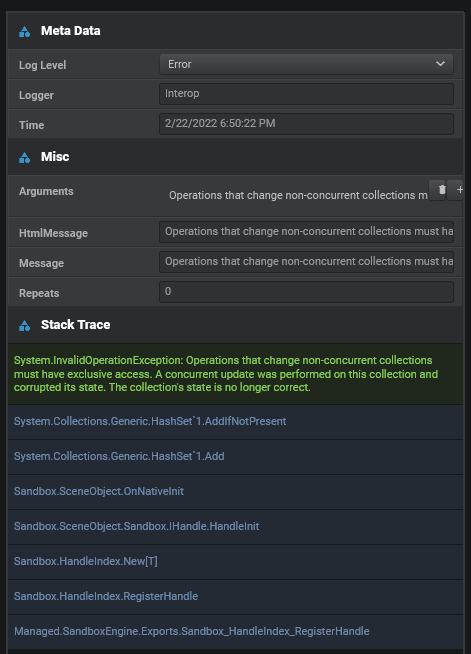Viewport: 471px width, 654px height.
Task: Click the Misc section icon
Action: pos(25,158)
